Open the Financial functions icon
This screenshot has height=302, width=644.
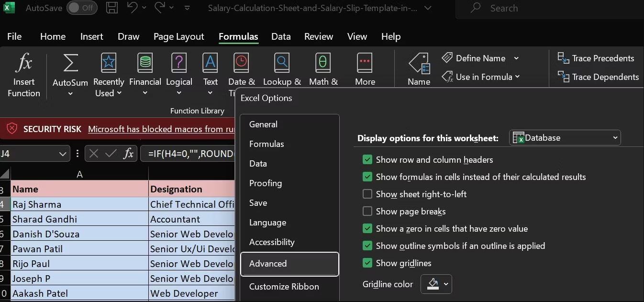tap(144, 63)
